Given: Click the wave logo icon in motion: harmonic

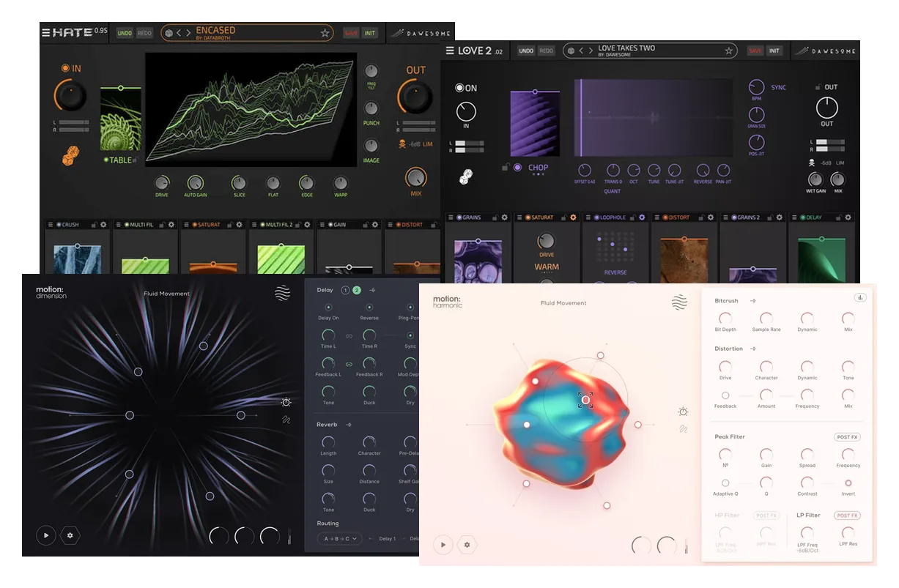Looking at the screenshot, I should pyautogui.click(x=679, y=302).
